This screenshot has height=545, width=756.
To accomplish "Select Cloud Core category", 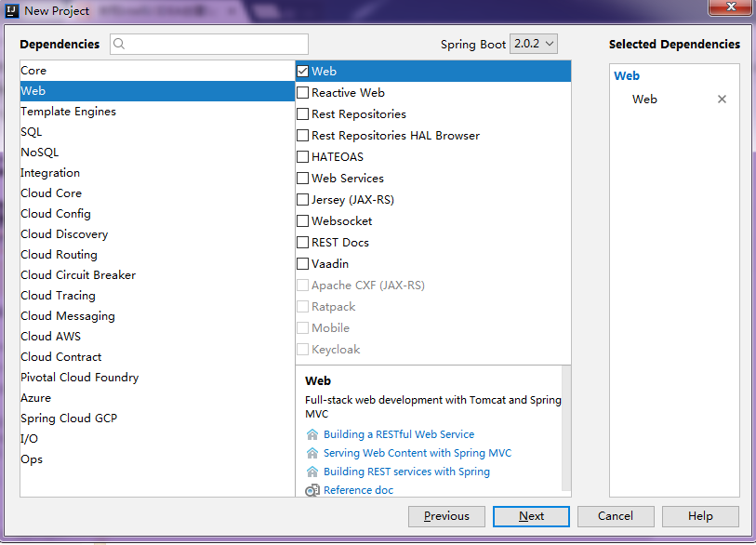I will tap(157, 193).
